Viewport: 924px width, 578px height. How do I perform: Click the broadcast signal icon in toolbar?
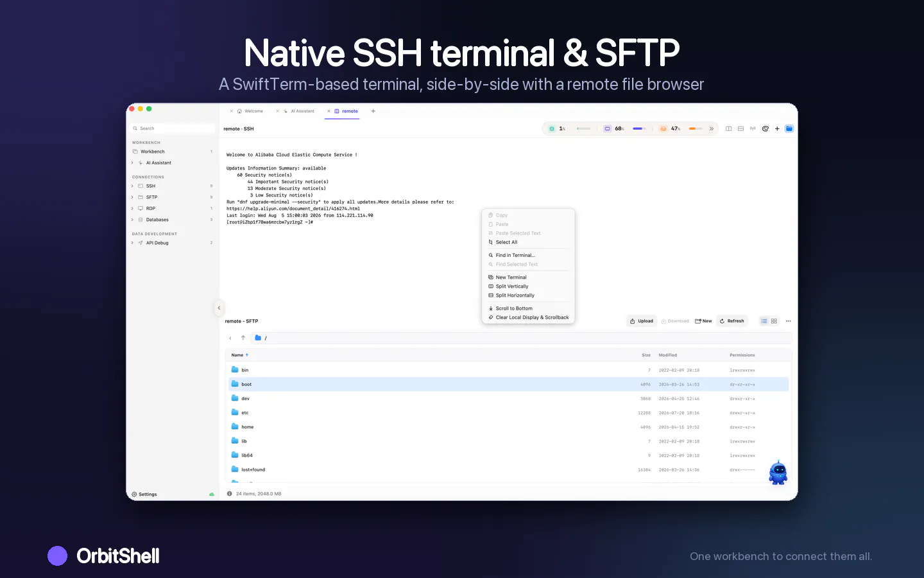click(x=753, y=128)
